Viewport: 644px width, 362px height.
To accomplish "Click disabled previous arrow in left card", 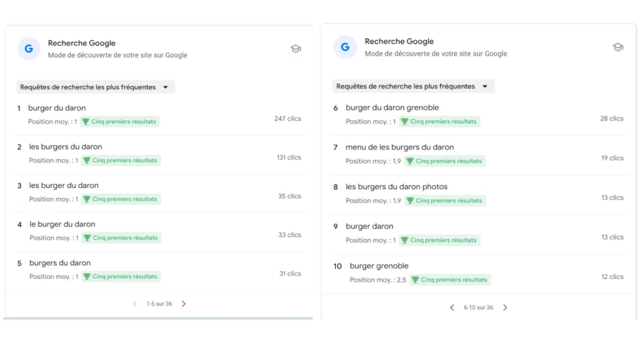I will 135,304.
